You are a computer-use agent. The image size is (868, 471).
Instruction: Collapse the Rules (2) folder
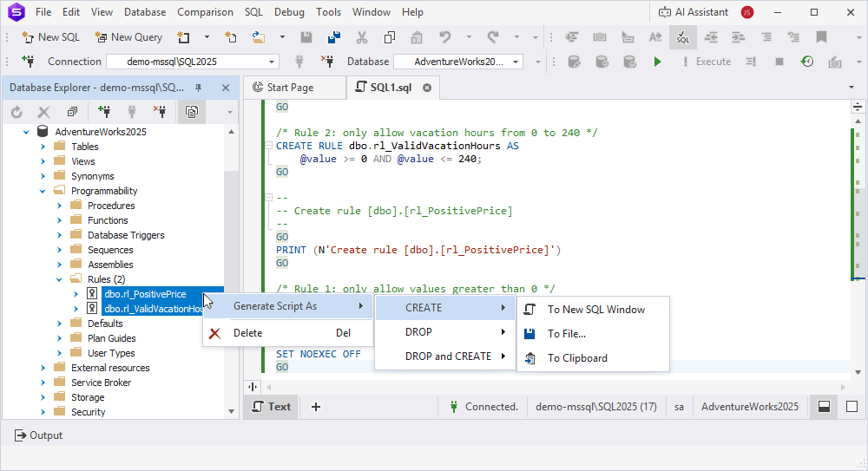coord(59,279)
